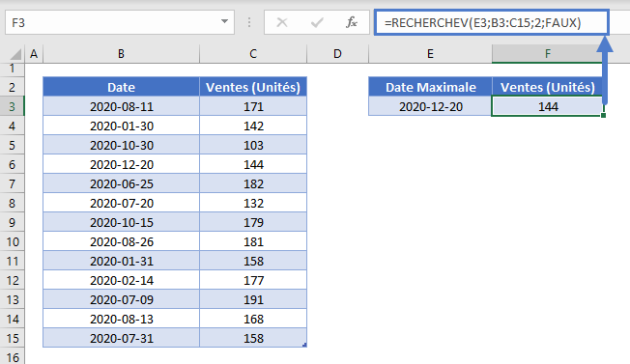Select column A header
Image resolution: width=630 pixels, height=364 pixels.
point(34,54)
